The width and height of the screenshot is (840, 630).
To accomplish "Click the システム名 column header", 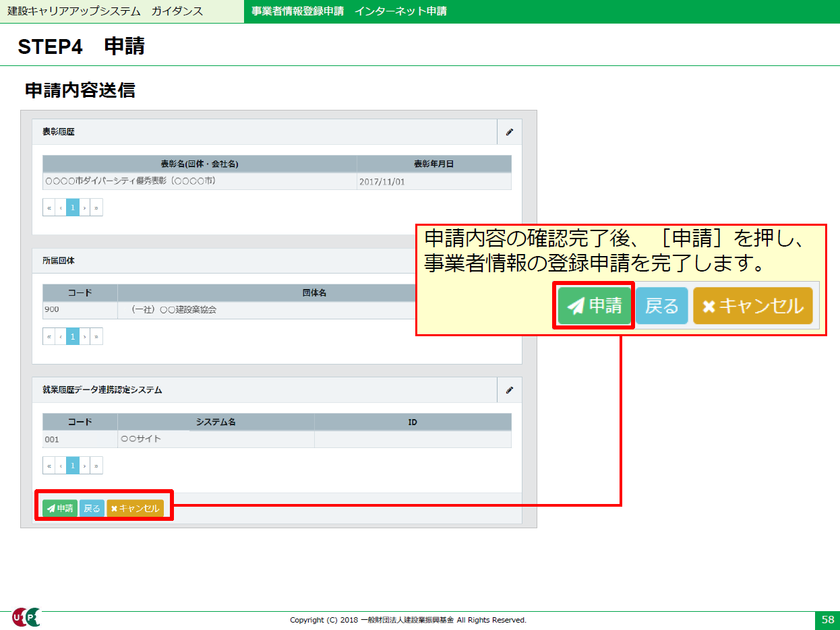I will (216, 422).
